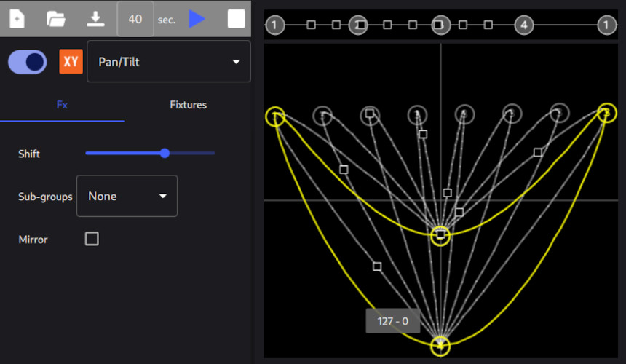Expand the Sub-groups None dropdown

[x=127, y=196]
